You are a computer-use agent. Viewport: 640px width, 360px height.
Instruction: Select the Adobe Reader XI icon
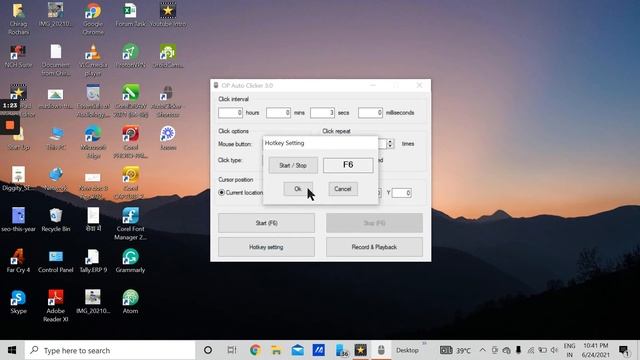[56, 305]
